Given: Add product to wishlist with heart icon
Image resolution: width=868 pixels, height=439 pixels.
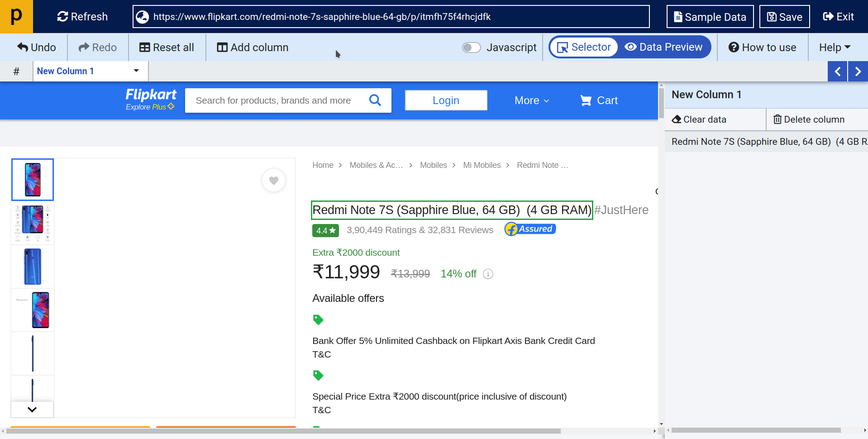Looking at the screenshot, I should 274,181.
